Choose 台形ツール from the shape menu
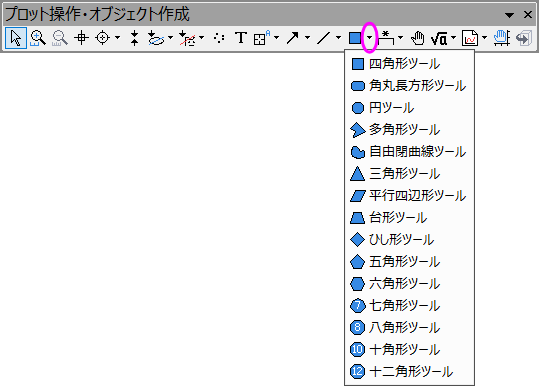This screenshot has width=539, height=386. [409, 218]
